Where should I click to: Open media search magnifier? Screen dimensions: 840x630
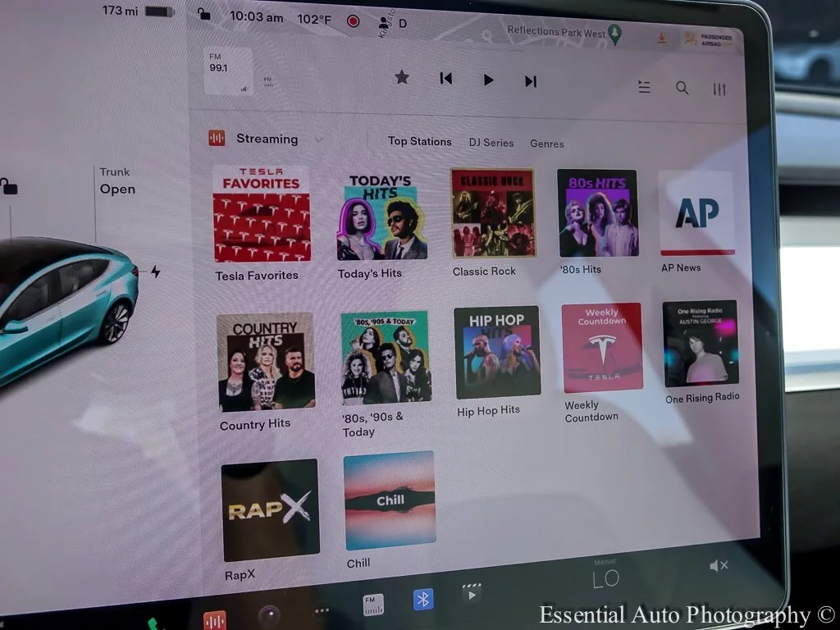(682, 88)
